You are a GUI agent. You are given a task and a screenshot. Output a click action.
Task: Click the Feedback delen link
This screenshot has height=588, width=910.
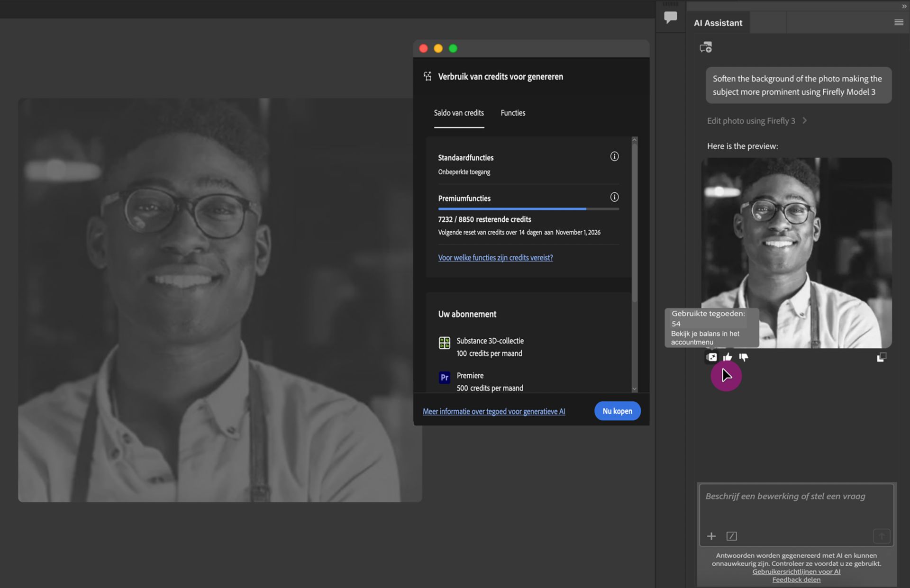[x=796, y=579]
